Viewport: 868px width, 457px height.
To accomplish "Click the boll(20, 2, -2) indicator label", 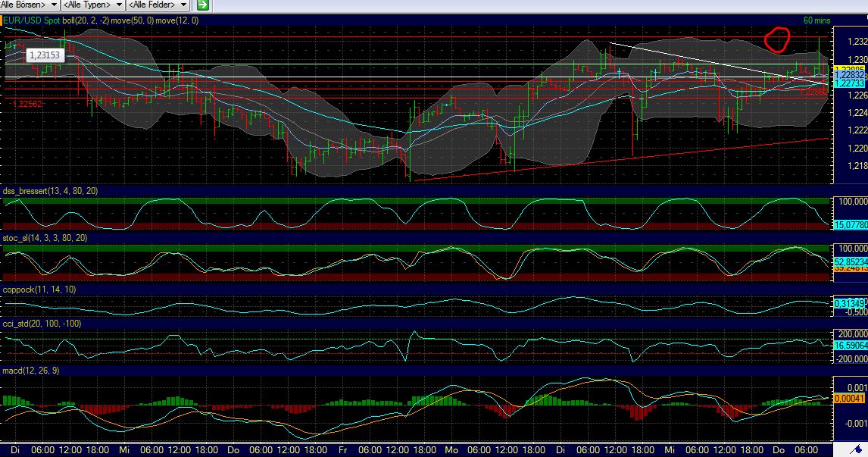I will pos(86,20).
